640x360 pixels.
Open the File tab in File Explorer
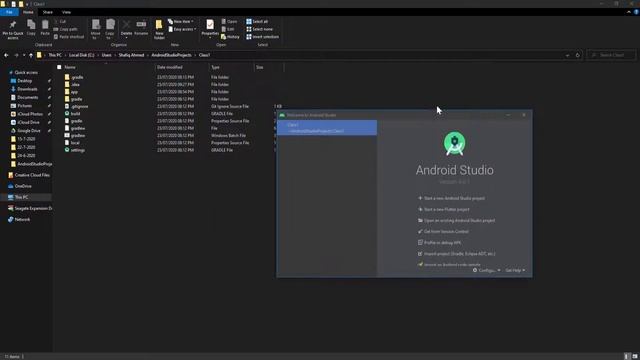pyautogui.click(x=9, y=12)
